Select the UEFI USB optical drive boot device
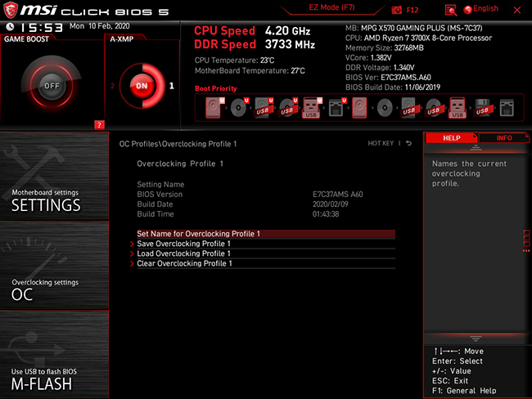Viewport: 532px width, 399px height. [288, 108]
